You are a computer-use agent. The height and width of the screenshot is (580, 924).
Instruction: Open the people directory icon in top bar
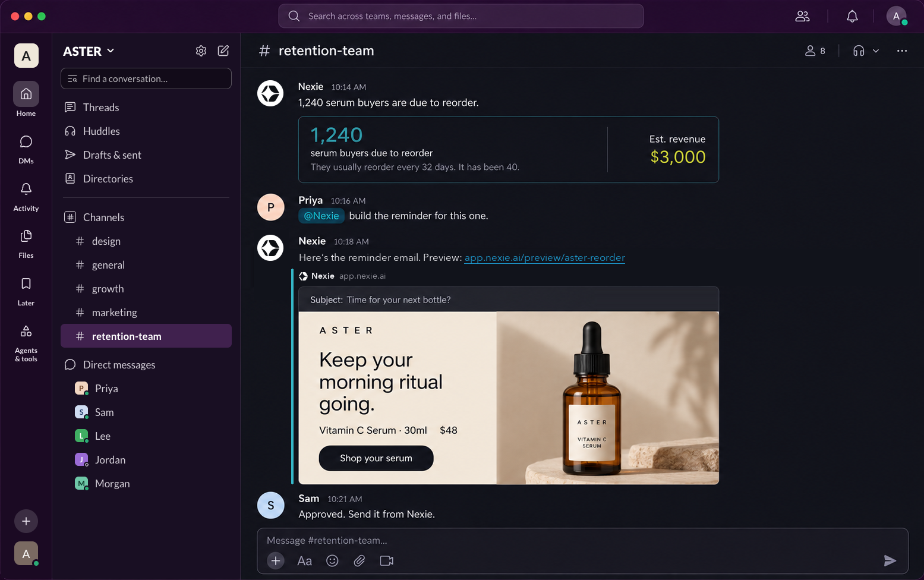802,17
